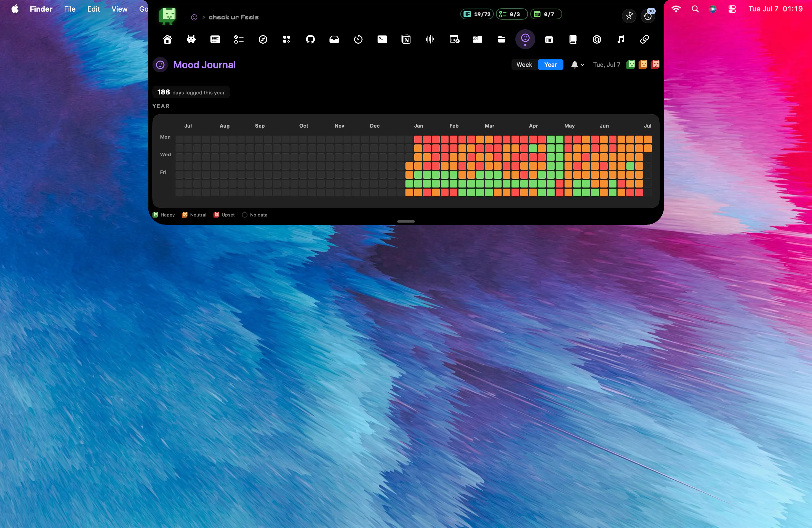
Task: Open the book icon
Action: pos(573,39)
